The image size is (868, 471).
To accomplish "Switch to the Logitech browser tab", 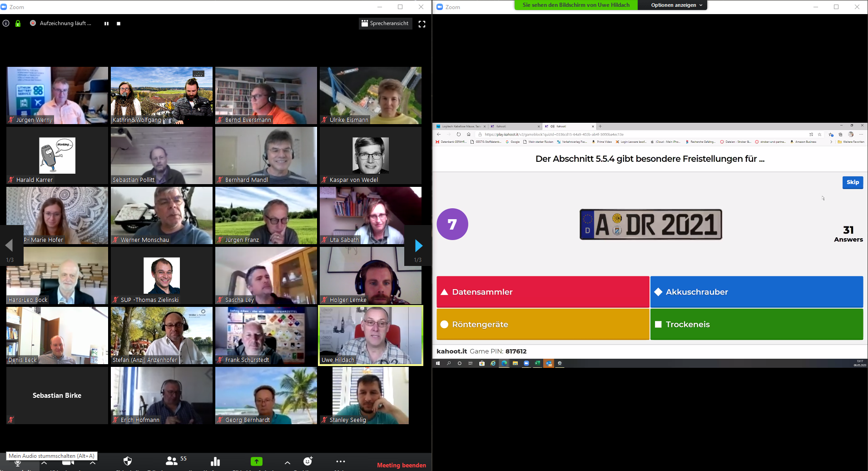I will 460,126.
